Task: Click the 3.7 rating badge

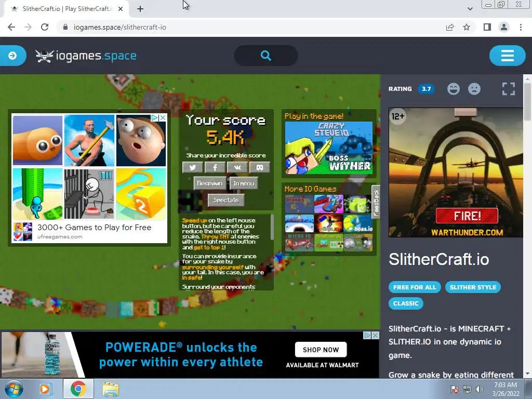Action: [x=426, y=89]
